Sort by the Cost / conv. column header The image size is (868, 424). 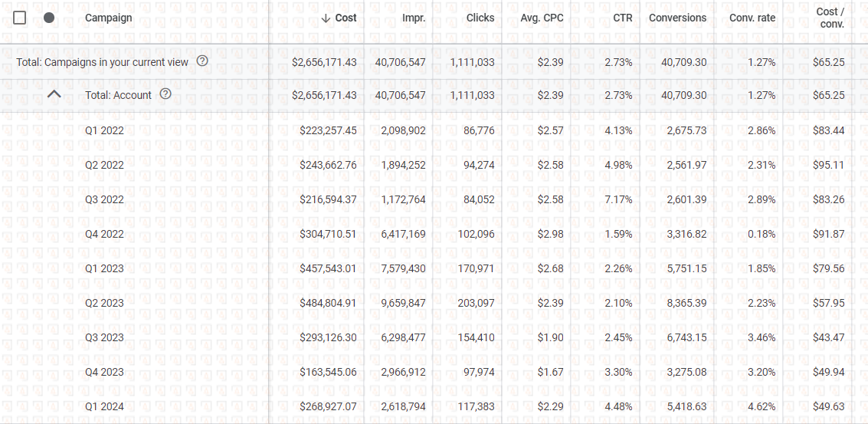point(830,18)
